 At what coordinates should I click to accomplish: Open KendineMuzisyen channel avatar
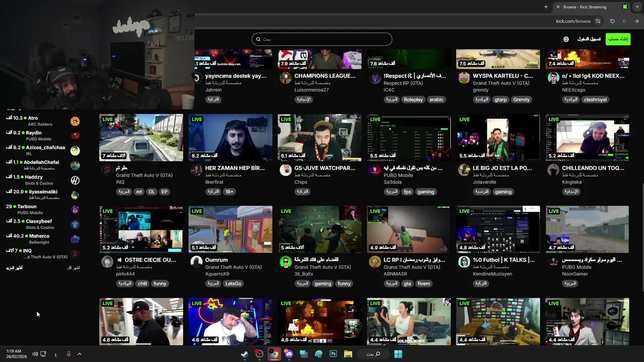(x=464, y=261)
